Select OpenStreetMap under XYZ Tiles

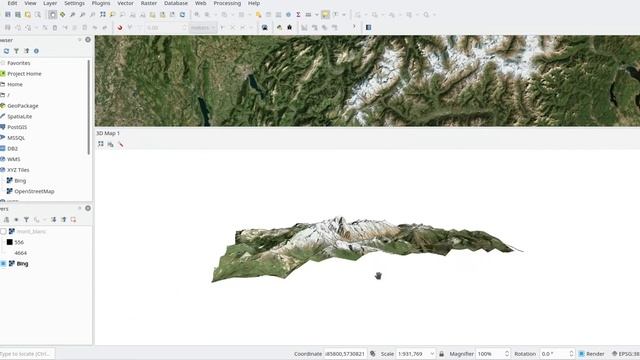[34, 191]
